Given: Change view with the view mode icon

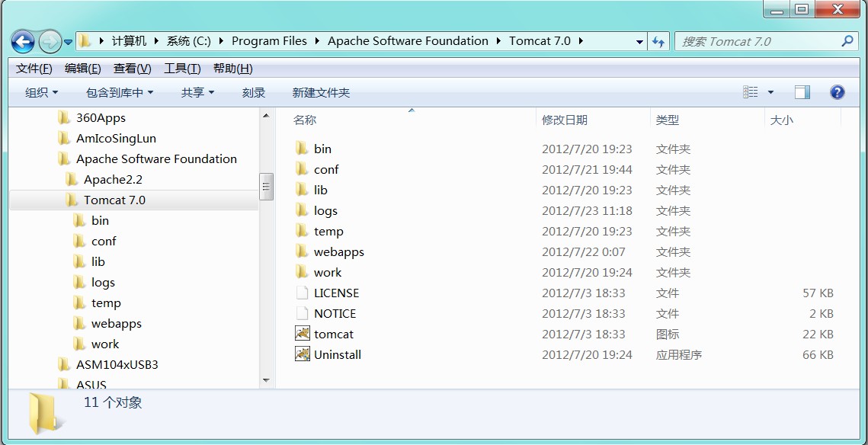Looking at the screenshot, I should click(x=750, y=92).
